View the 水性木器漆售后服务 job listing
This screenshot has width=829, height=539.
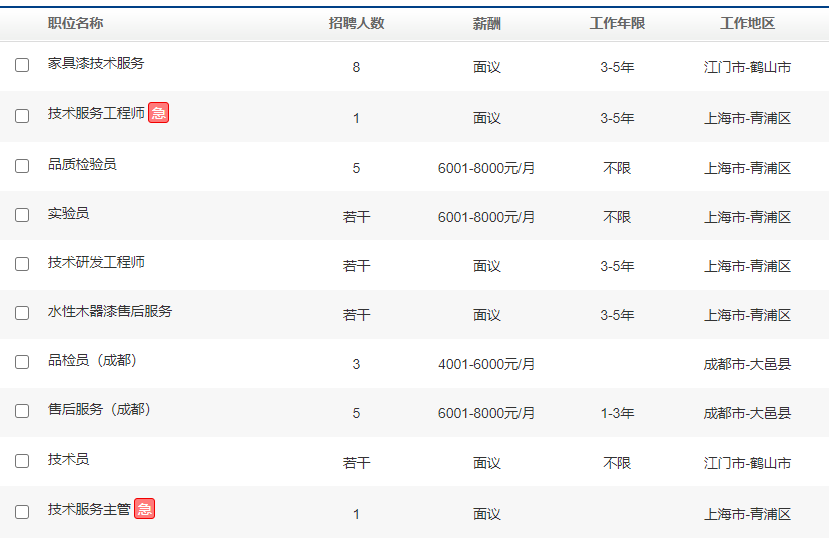tap(110, 311)
